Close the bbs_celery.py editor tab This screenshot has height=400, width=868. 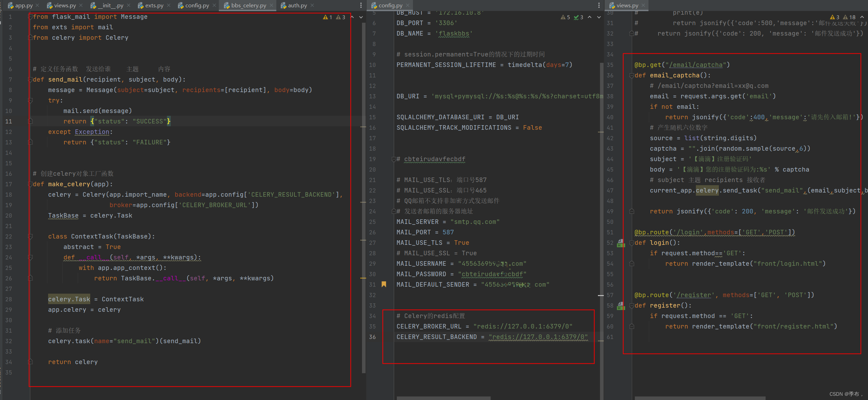[271, 5]
